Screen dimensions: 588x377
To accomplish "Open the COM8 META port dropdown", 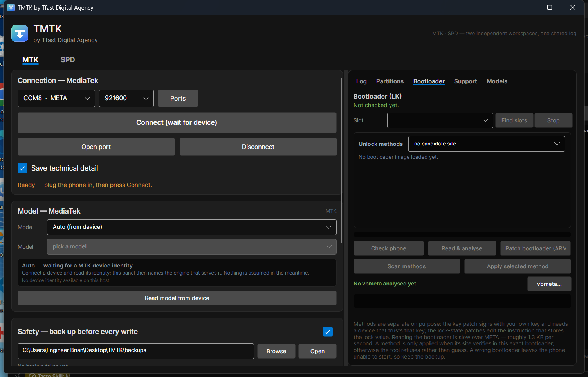I will [56, 98].
